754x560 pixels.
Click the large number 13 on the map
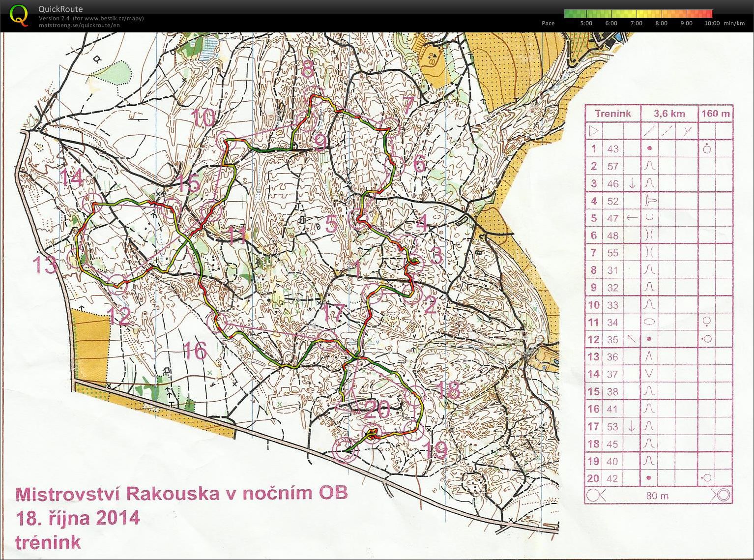tap(46, 265)
